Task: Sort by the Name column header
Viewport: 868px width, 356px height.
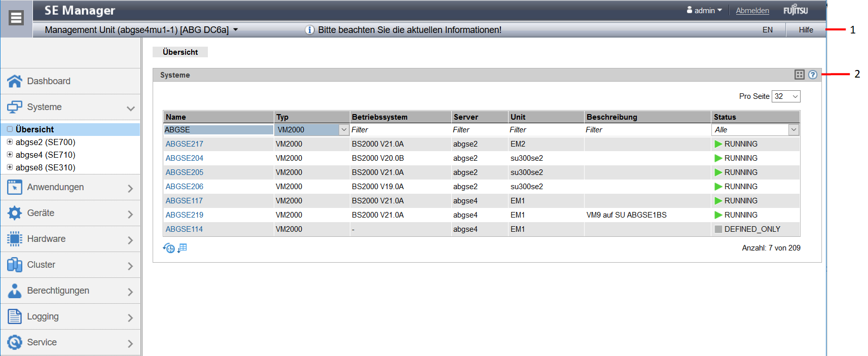Action: coord(219,117)
